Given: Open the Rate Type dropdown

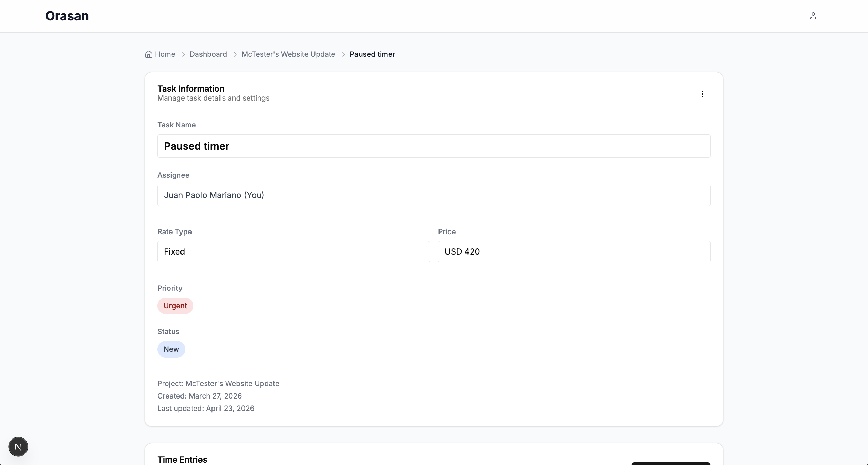Looking at the screenshot, I should (293, 252).
